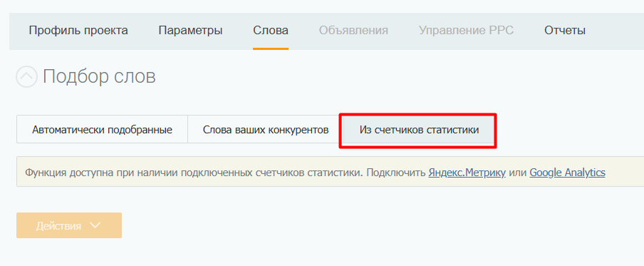Switch to Слова ваших конкурентов tab
Viewport: 644px width, 266px height.
(x=266, y=130)
